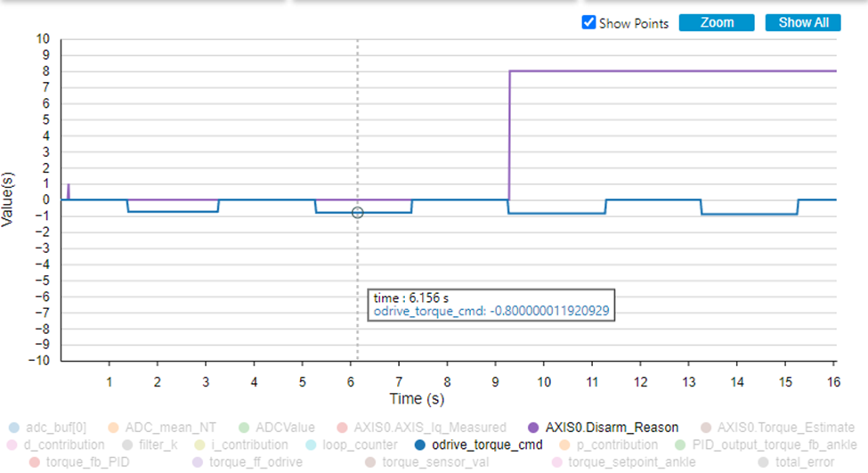Screen dimensions: 868x473
Task: Hide the AXIS0.Disarm_Reason series
Action: pyautogui.click(x=602, y=428)
